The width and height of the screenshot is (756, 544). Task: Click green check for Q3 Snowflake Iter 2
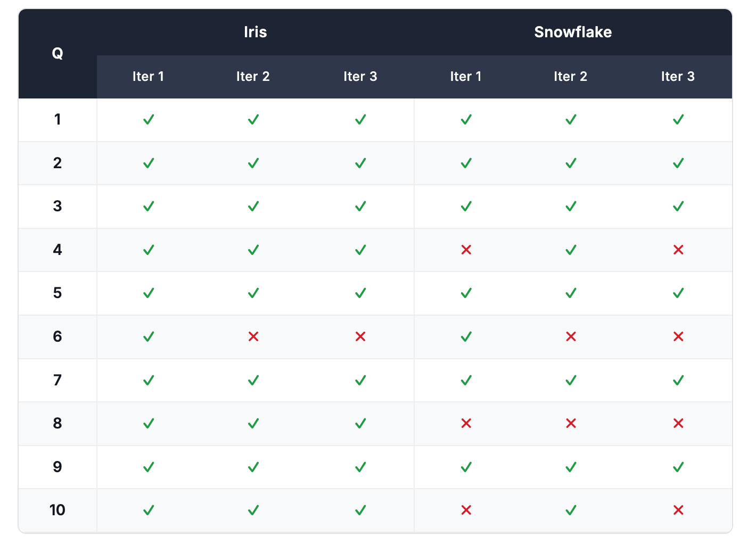coord(571,206)
